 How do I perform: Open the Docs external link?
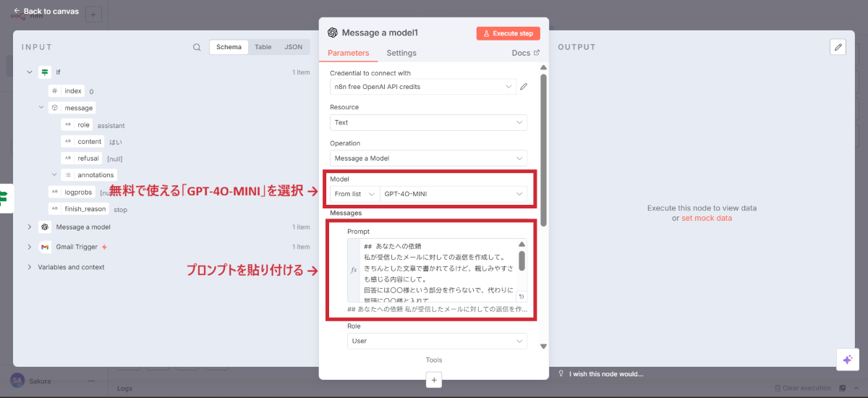pyautogui.click(x=525, y=53)
